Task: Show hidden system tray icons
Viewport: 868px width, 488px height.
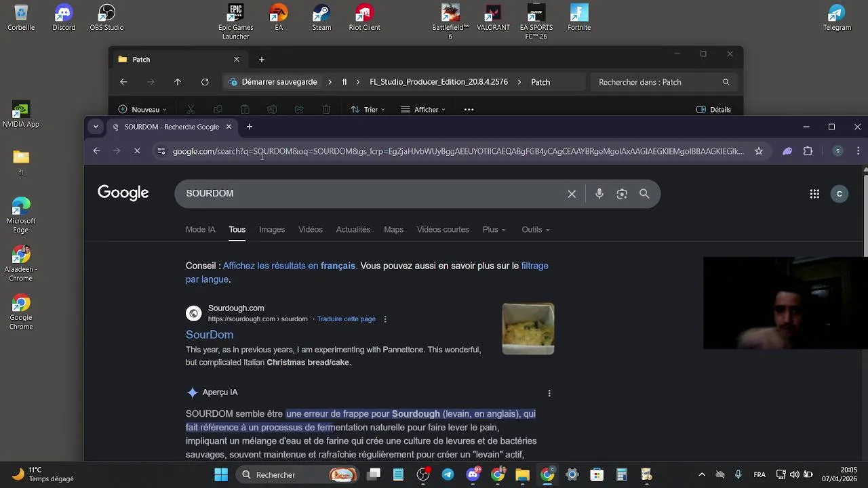Action: tap(702, 474)
